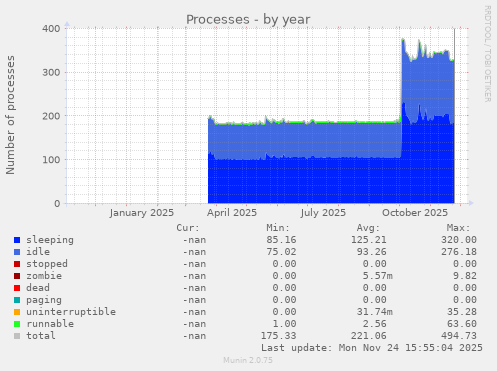Click the runnable legend color swatch
This screenshot has width=497, height=371.
pos(17,324)
